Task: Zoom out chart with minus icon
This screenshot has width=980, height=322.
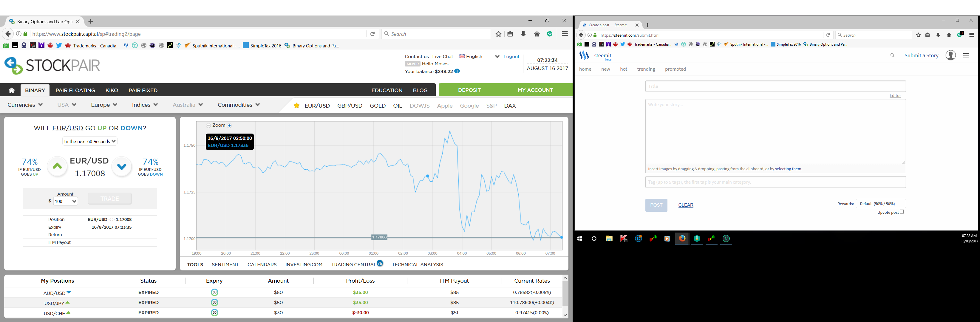Action: pos(208,126)
